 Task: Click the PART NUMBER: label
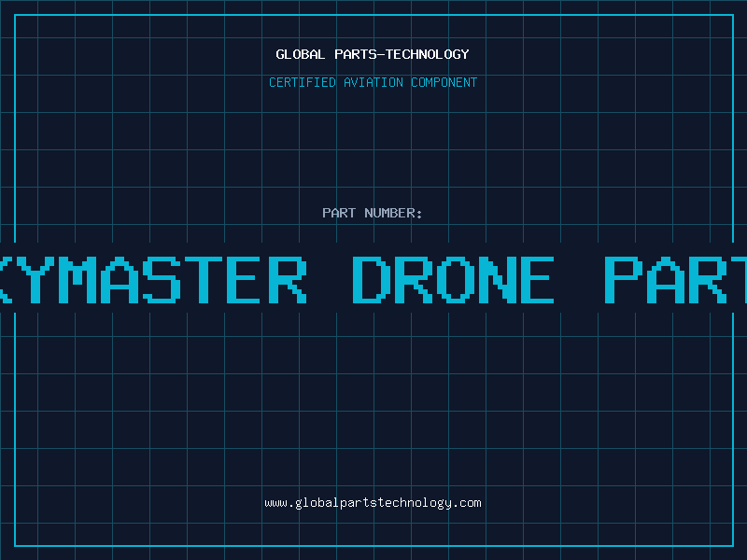coord(372,213)
